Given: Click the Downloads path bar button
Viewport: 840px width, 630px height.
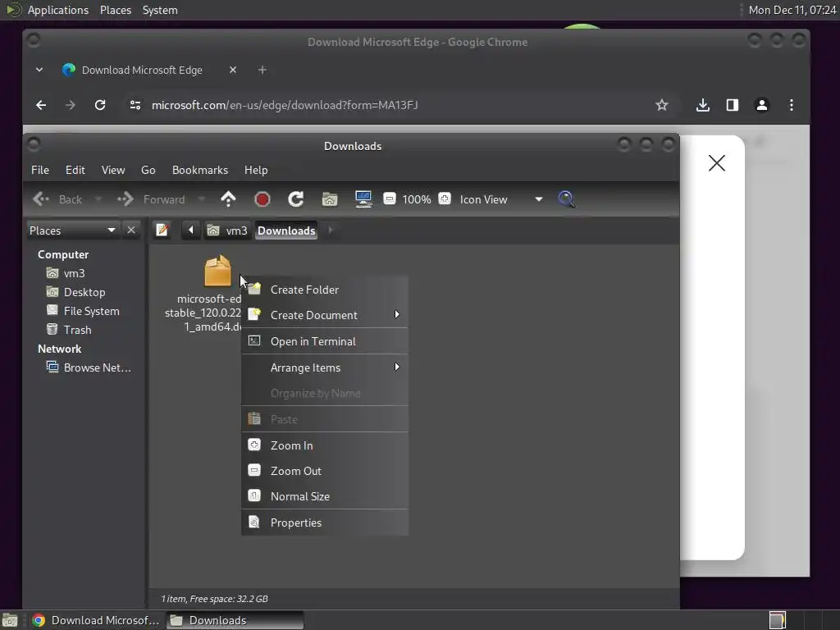Looking at the screenshot, I should (x=286, y=231).
